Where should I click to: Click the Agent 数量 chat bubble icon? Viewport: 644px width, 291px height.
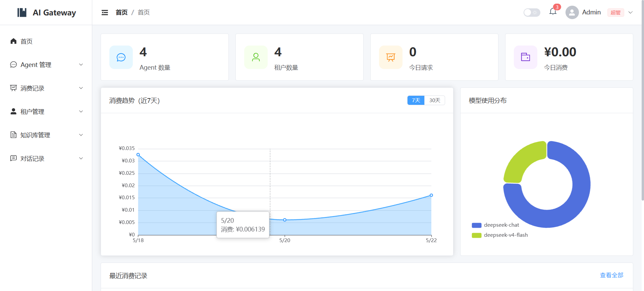(x=121, y=57)
